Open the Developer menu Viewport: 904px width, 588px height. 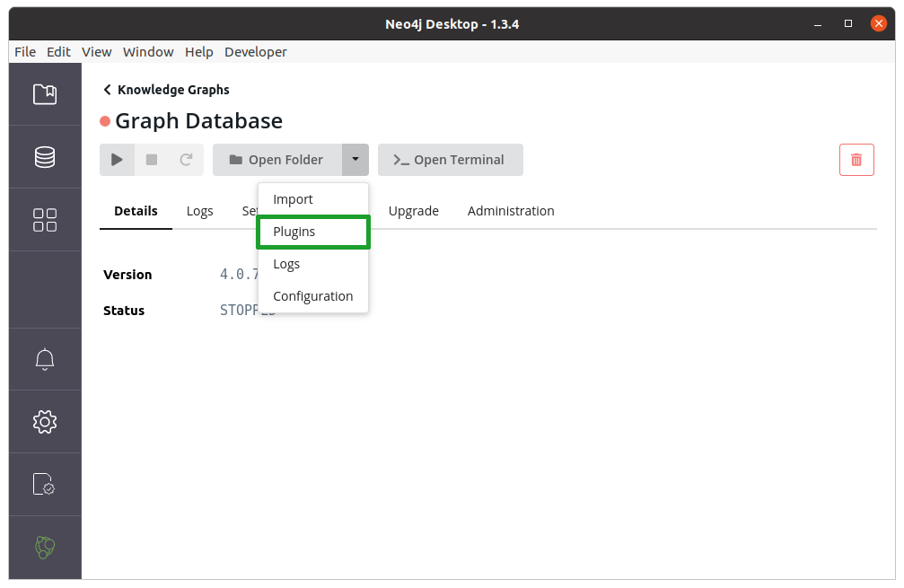coord(256,52)
